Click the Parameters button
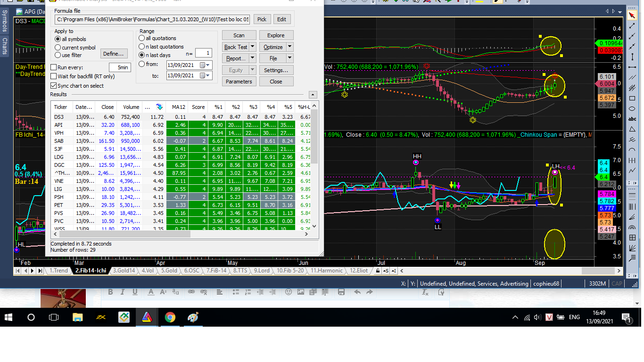This screenshot has height=362, width=644. pyautogui.click(x=239, y=82)
